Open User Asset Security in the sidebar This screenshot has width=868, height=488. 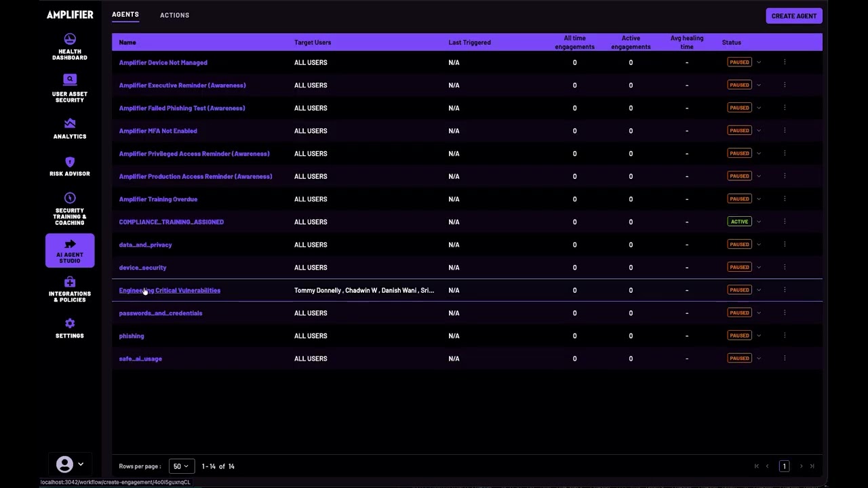[70, 88]
